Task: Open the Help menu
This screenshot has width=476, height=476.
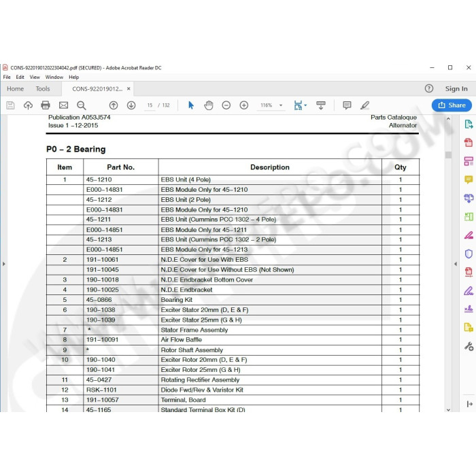Action: 73,77
